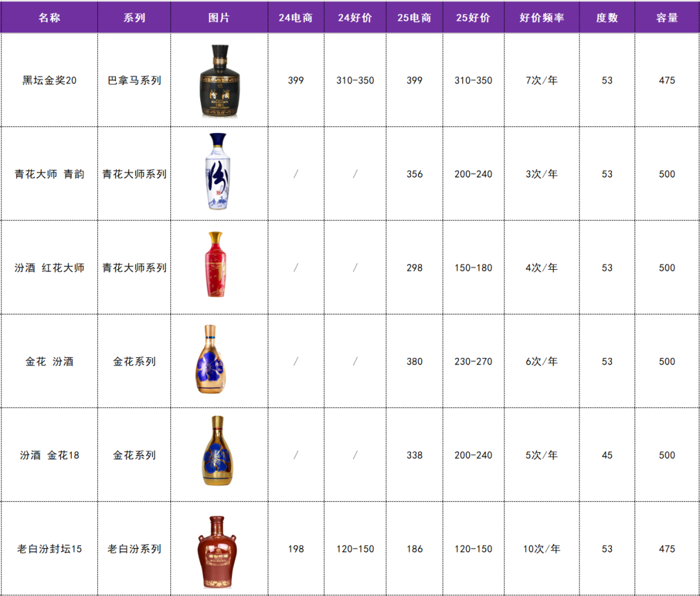Click the 老白汾系列 series cell
The height and width of the screenshot is (596, 700).
click(x=134, y=549)
